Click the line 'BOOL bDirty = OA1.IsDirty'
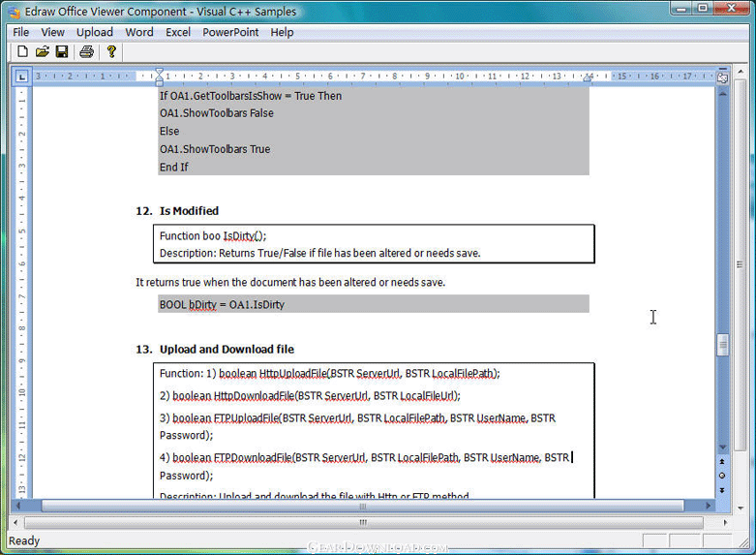This screenshot has width=756, height=555. tap(222, 305)
